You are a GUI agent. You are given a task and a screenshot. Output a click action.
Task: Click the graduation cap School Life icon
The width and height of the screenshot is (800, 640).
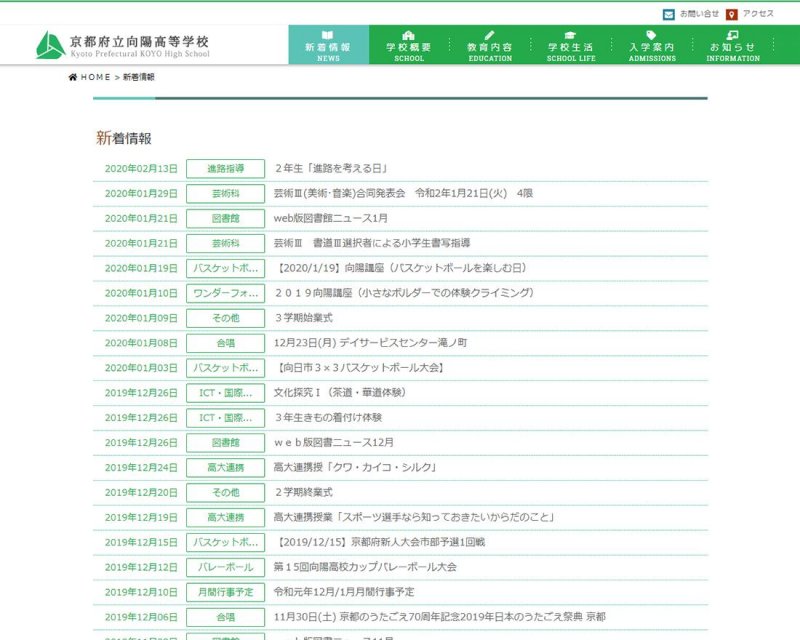(570, 35)
